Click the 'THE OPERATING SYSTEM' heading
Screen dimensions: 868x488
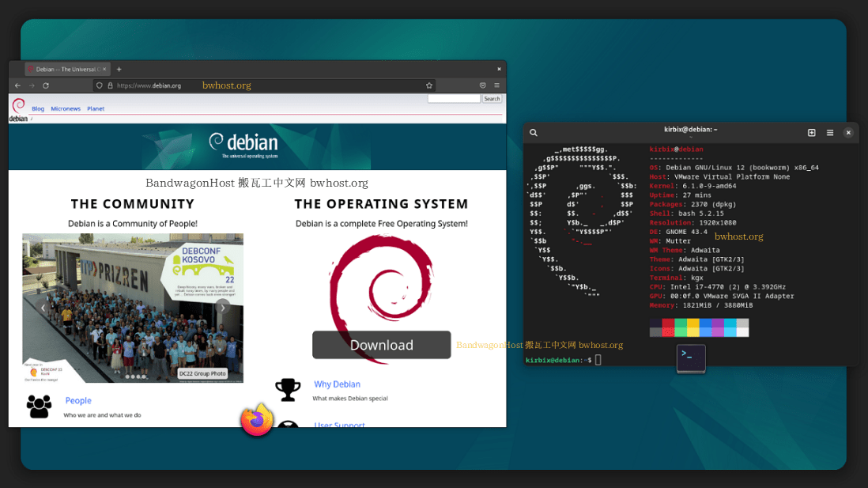tap(381, 204)
